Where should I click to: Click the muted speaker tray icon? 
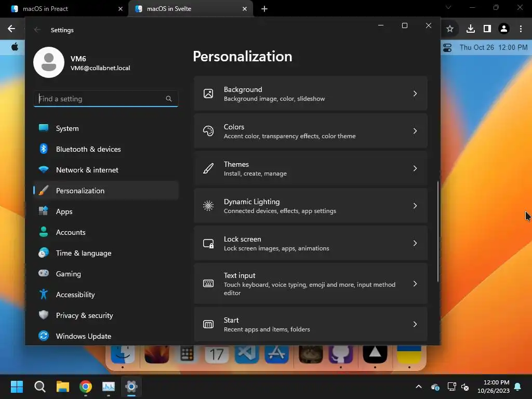(465, 387)
